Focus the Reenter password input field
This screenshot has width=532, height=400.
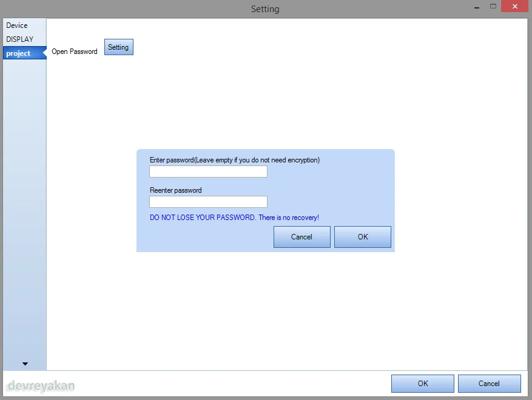point(208,202)
